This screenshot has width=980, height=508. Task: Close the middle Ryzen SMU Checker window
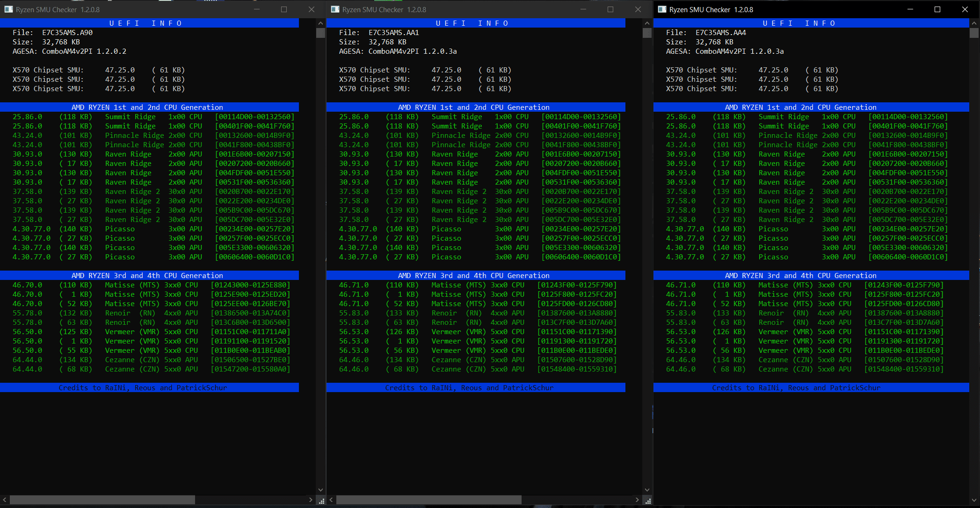[x=638, y=9]
